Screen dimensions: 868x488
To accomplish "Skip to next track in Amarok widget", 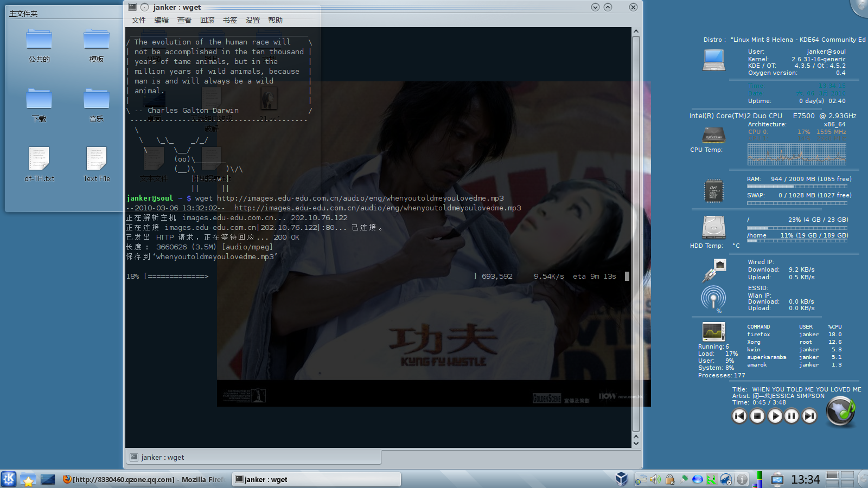I will 809,416.
